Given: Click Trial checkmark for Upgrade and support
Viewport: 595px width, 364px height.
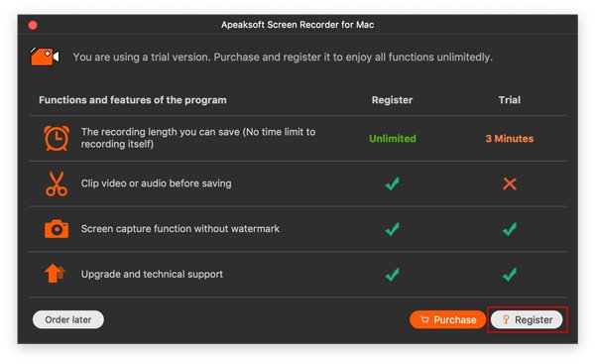Looking at the screenshot, I should point(510,274).
